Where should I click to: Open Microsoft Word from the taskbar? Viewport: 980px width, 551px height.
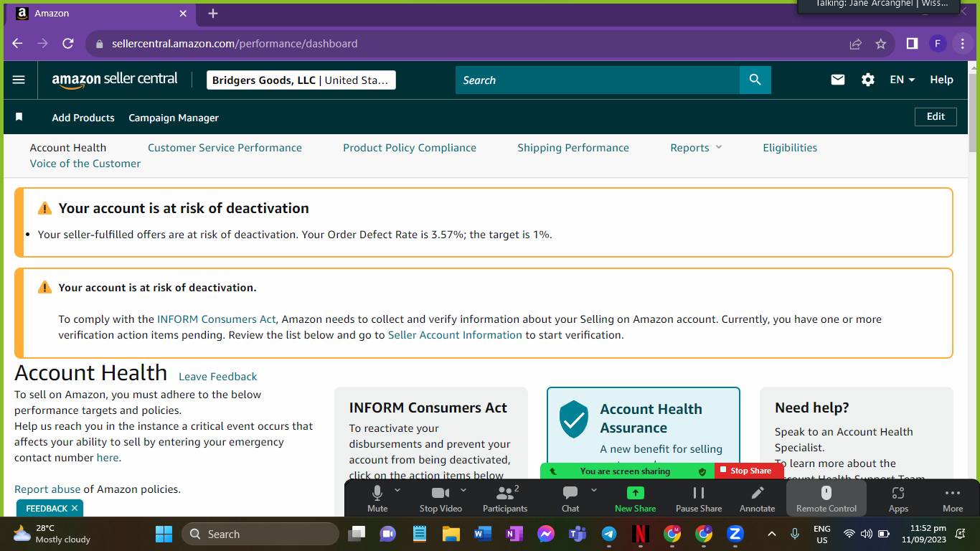(x=482, y=534)
